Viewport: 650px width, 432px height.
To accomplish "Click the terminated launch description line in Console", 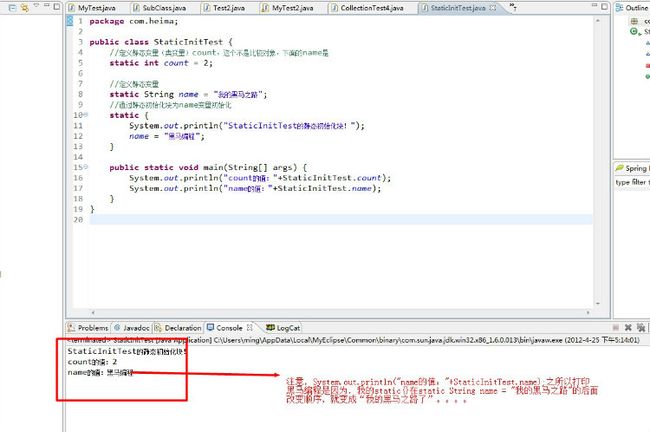I will 353,340.
